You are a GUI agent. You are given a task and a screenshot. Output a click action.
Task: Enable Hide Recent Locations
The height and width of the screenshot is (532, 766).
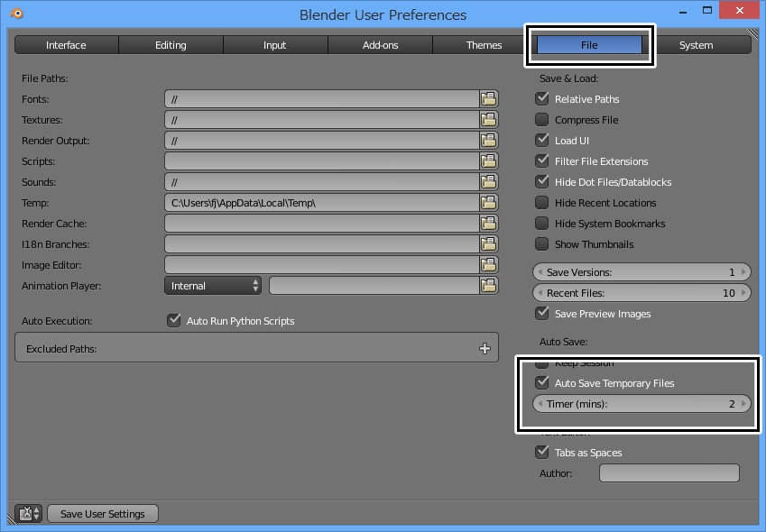[x=541, y=203]
